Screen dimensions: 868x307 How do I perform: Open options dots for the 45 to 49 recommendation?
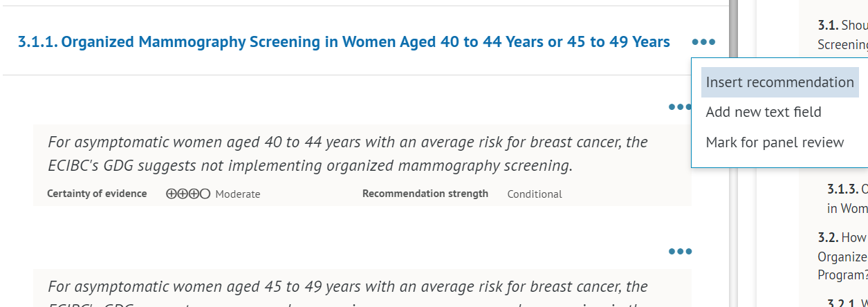tap(681, 251)
